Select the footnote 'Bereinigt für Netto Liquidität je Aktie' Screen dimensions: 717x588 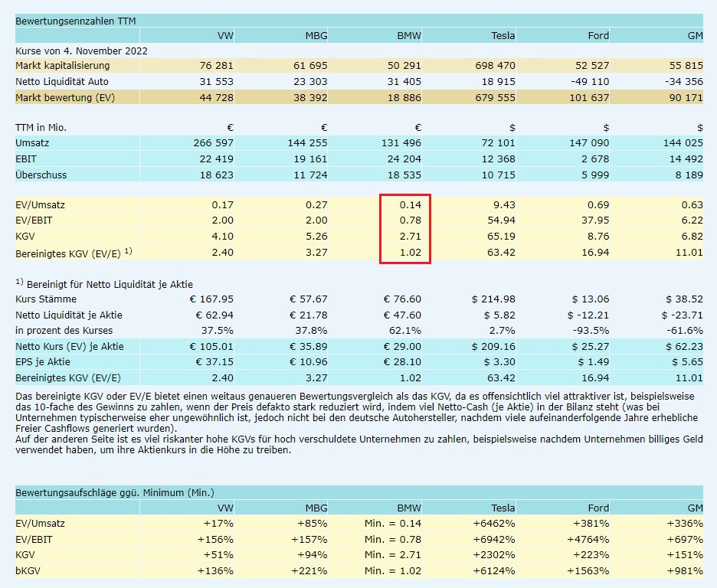(x=110, y=284)
